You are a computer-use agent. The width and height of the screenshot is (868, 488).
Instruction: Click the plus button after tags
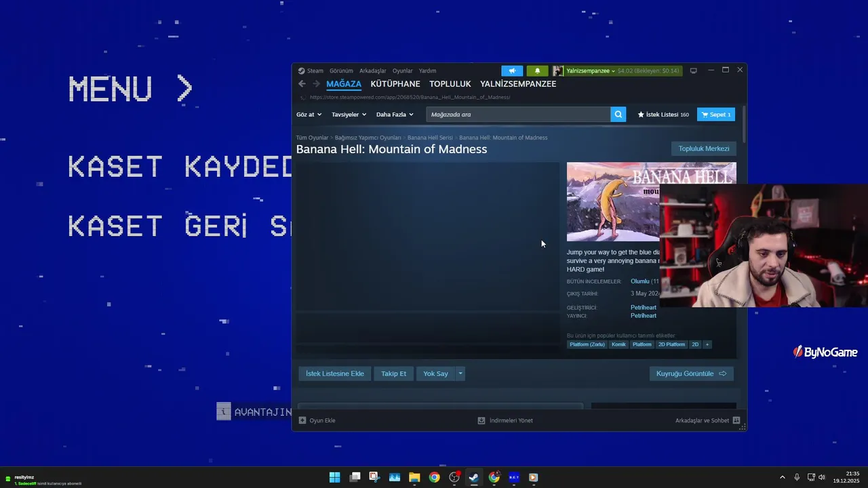[707, 344]
